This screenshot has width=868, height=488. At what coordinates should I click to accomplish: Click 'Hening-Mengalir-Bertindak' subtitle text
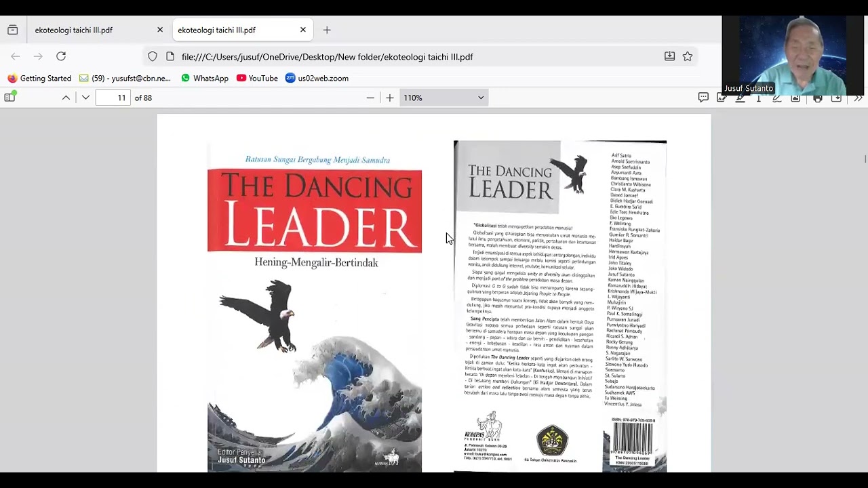(316, 262)
